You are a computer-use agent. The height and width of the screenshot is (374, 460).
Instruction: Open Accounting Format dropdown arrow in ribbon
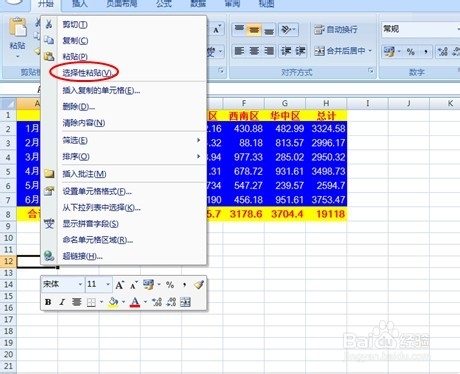pyautogui.click(x=399, y=51)
